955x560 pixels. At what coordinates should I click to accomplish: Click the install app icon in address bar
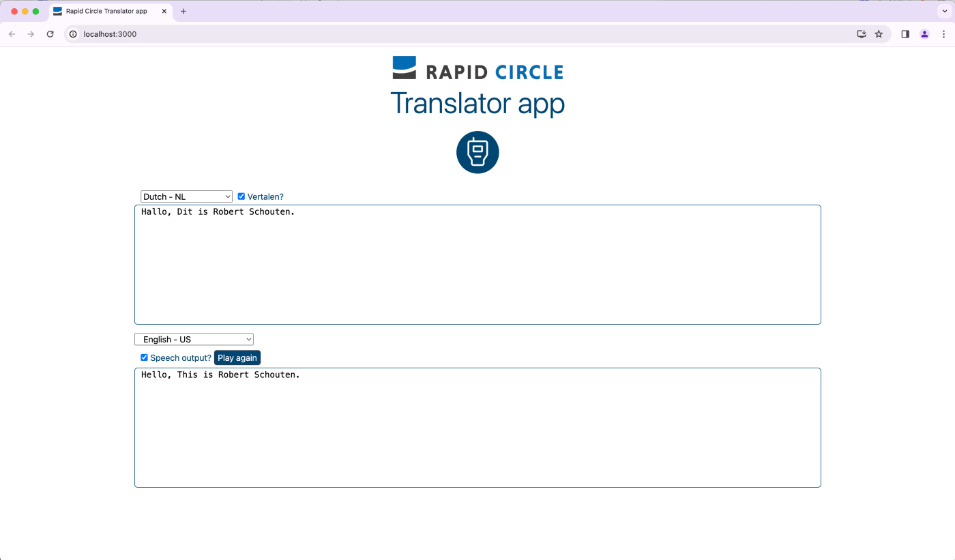862,34
